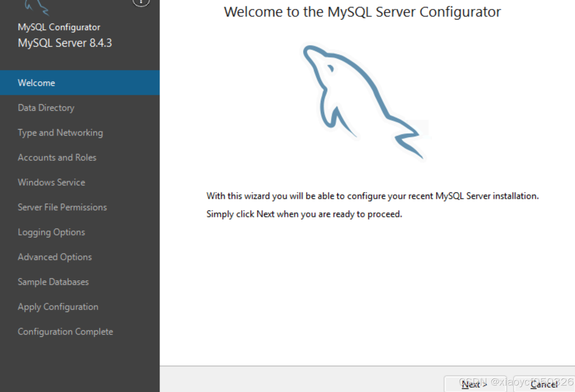Viewport: 575px width, 392px height.
Task: Click the 'With this wizard you will be able' sentence
Action: 373,196
